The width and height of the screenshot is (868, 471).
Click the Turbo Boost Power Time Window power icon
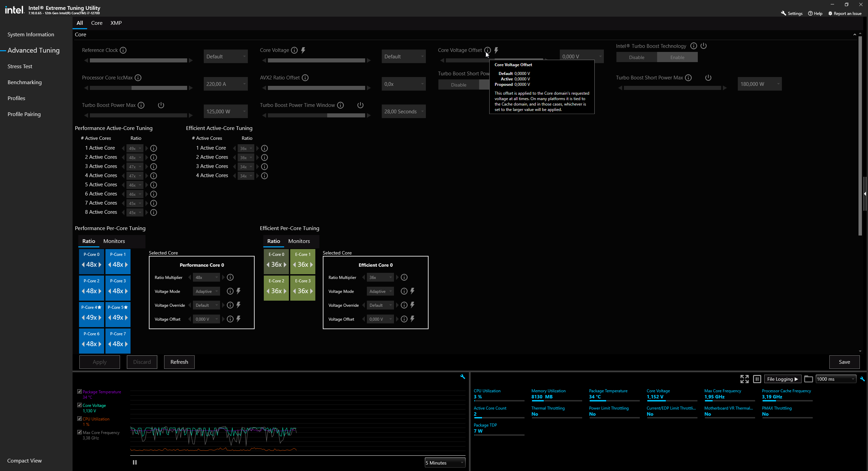coord(360,105)
